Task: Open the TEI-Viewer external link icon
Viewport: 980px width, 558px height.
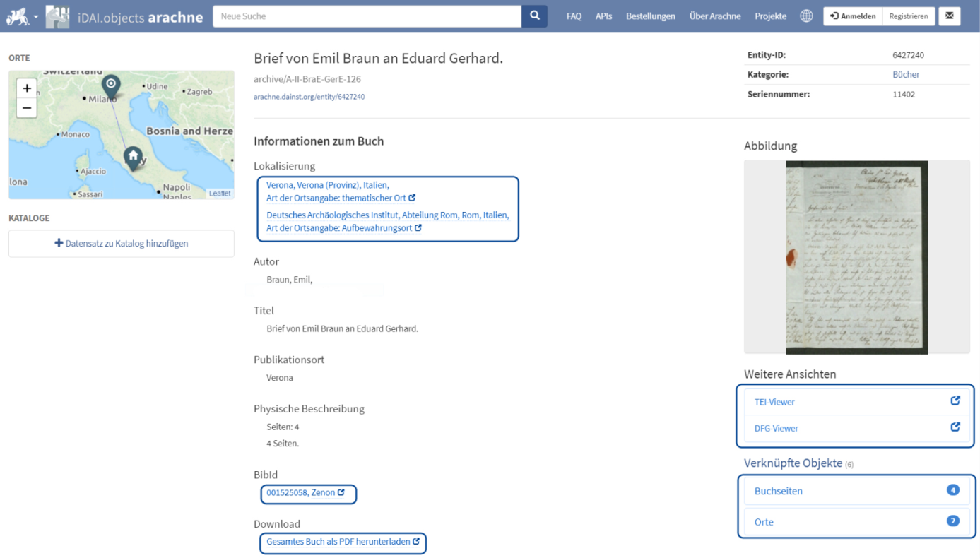Action: click(955, 401)
